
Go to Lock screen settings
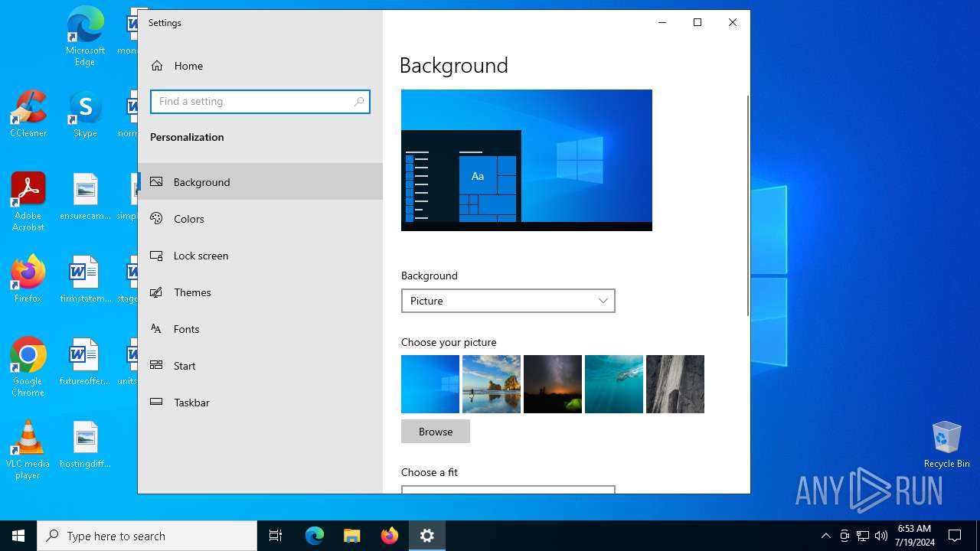tap(260, 256)
